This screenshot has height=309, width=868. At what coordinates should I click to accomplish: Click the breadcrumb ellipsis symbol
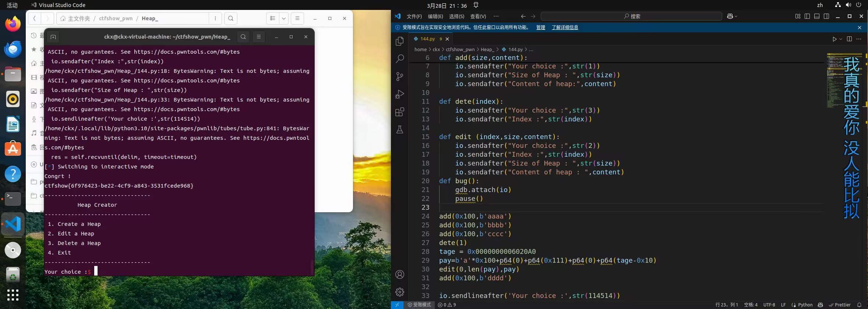click(x=531, y=49)
